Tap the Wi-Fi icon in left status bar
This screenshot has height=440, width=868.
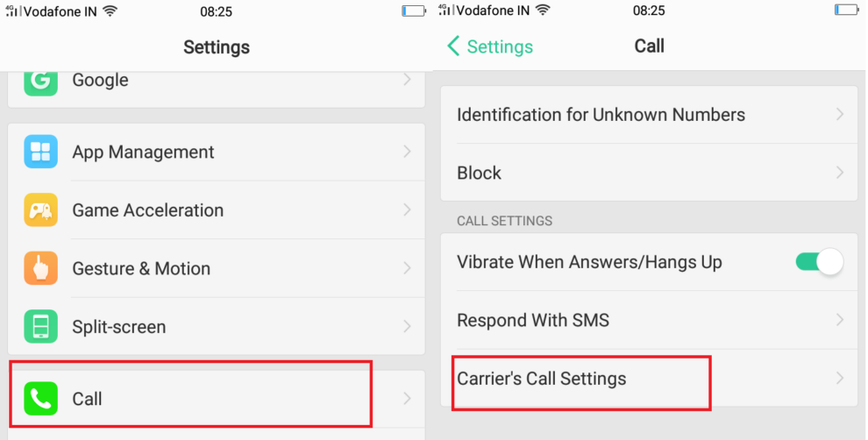110,11
